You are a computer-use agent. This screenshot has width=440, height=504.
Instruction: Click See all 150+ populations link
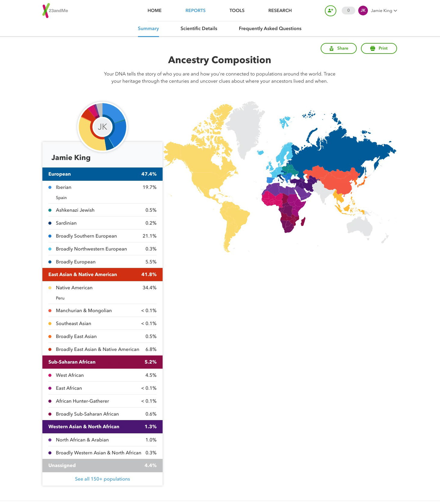(102, 479)
